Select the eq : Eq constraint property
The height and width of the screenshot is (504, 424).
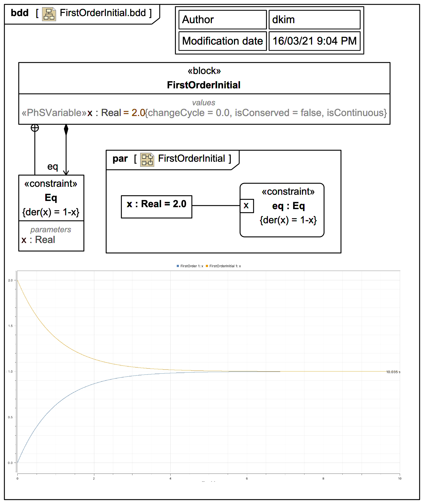tap(288, 206)
